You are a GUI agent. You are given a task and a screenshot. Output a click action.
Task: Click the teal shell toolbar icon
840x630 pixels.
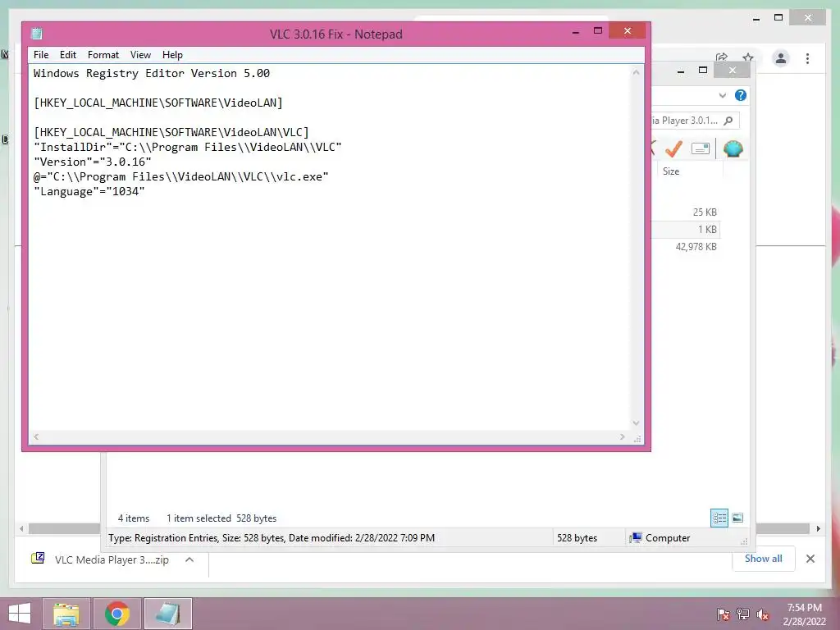point(733,148)
